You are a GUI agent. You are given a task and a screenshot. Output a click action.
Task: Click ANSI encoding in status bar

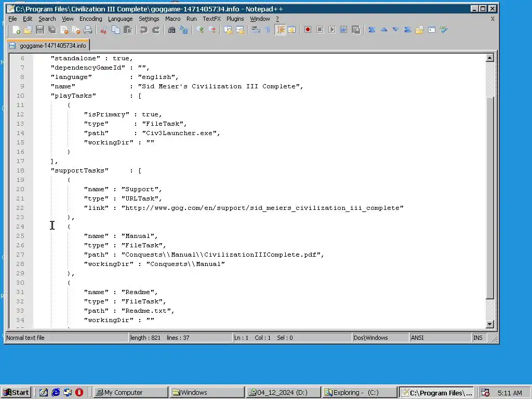(417, 338)
